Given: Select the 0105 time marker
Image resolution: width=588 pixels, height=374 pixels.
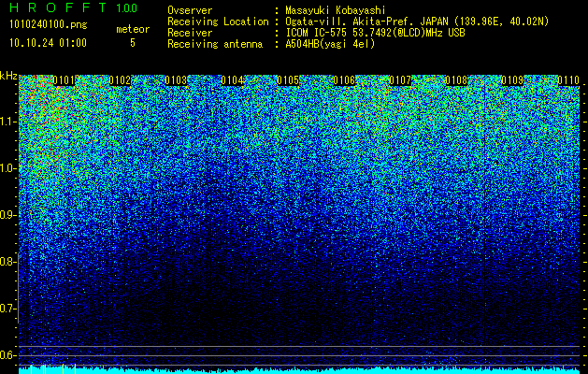Looking at the screenshot, I should [288, 80].
